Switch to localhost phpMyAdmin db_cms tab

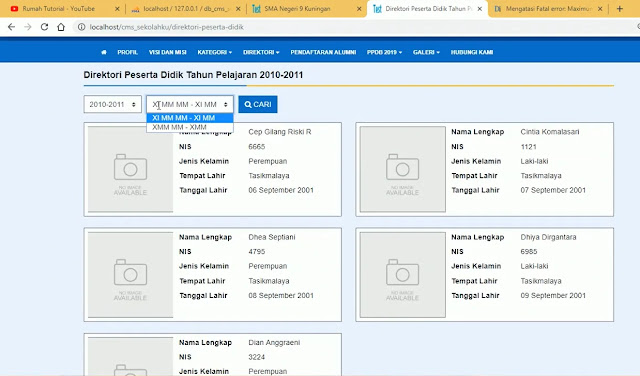(186, 9)
